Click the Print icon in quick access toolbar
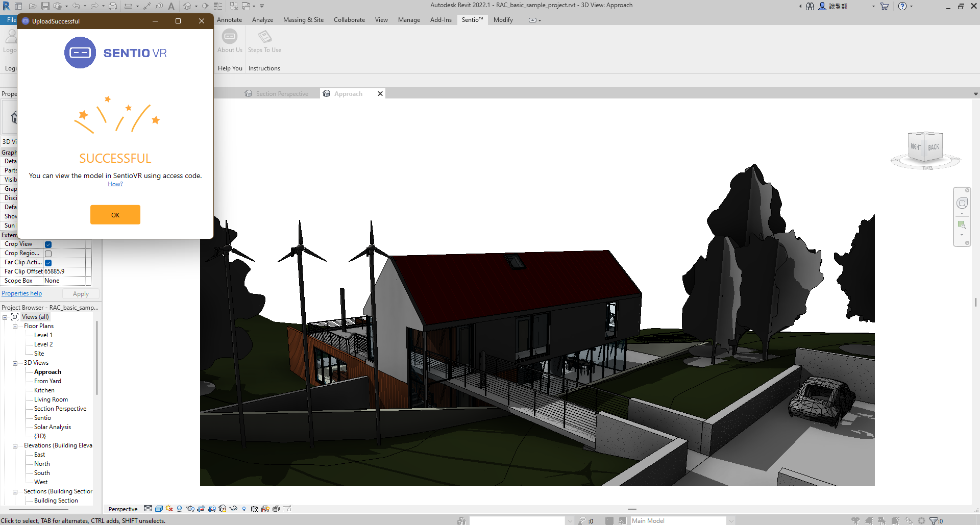 113,6
